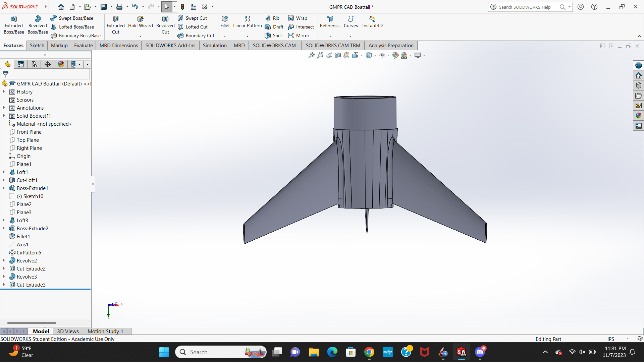Click the Extruded Boss/Base tool
Viewport: 644px width, 362px height.
tap(14, 25)
